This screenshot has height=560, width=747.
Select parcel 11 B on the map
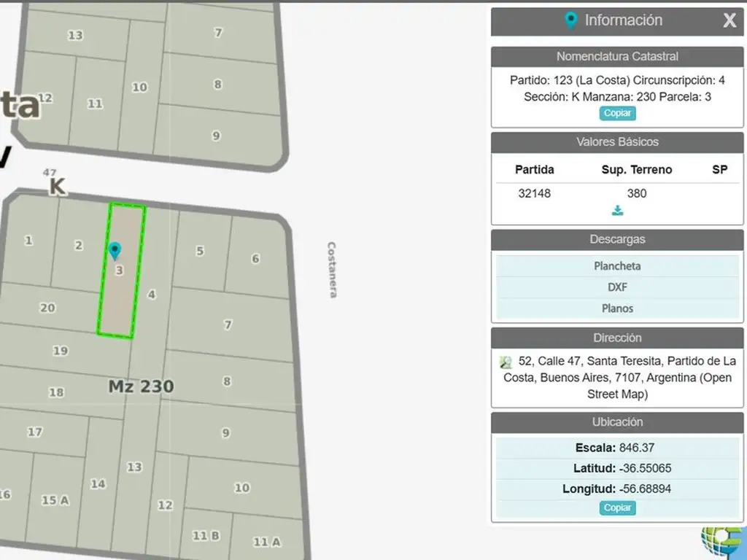206,536
